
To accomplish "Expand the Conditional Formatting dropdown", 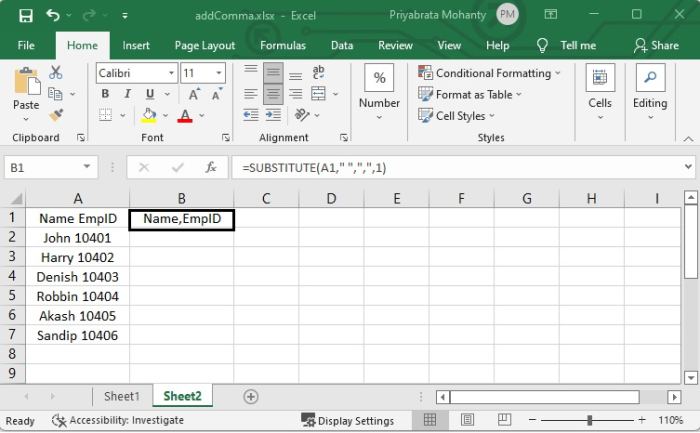I will 557,73.
